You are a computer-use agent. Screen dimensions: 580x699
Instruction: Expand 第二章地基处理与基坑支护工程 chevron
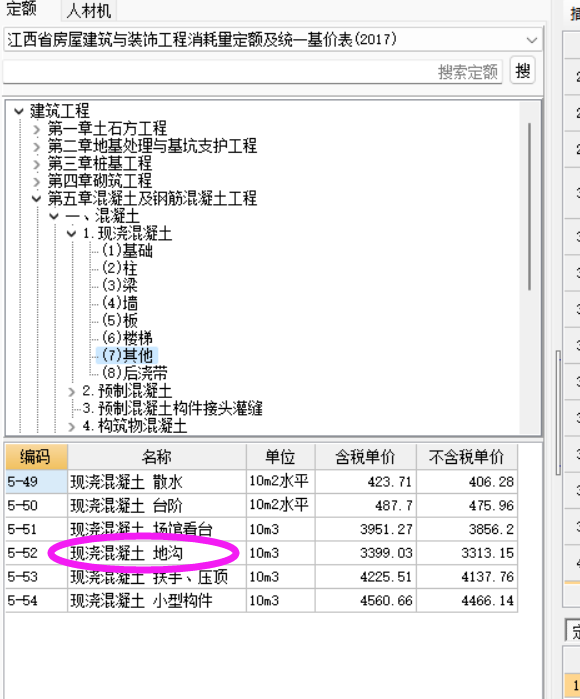coord(37,147)
